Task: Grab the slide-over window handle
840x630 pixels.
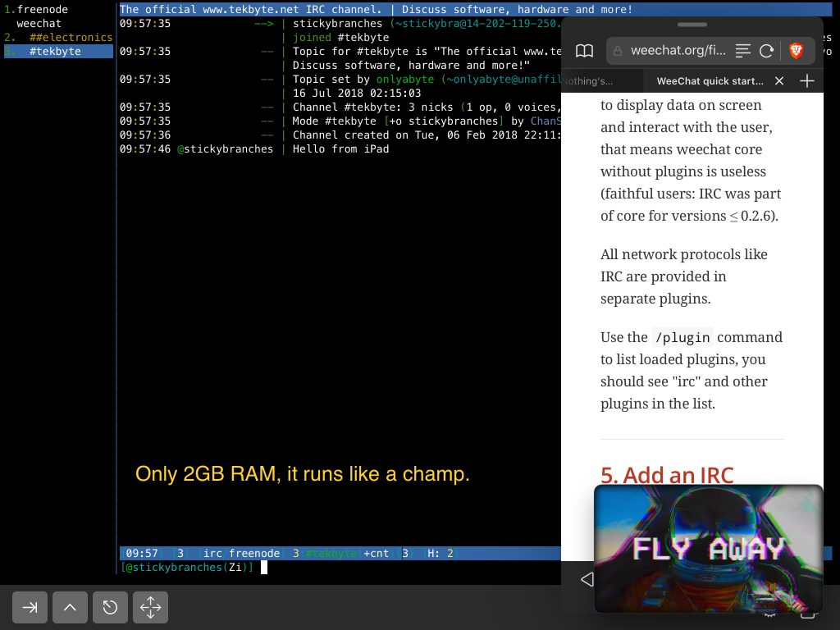Action: pos(692,25)
